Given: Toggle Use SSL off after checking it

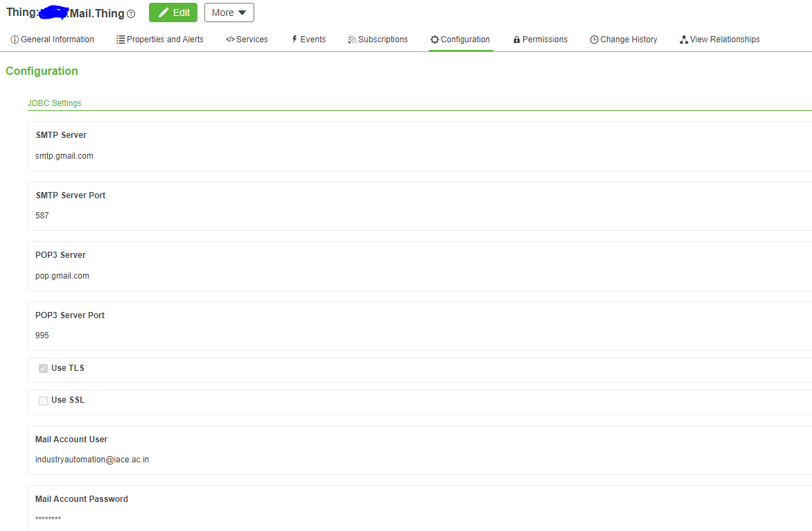Looking at the screenshot, I should [43, 401].
